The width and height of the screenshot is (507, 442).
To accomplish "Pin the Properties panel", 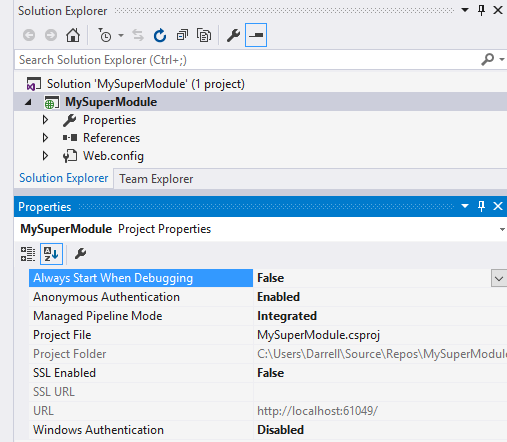I will pyautogui.click(x=481, y=206).
